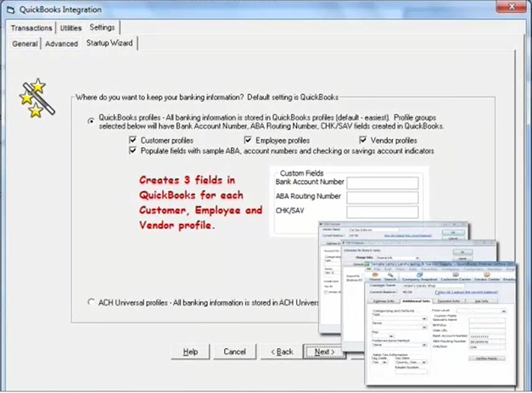Click the Bank Account Number custom field
Viewport: 532px width, 393px height.
(x=383, y=183)
